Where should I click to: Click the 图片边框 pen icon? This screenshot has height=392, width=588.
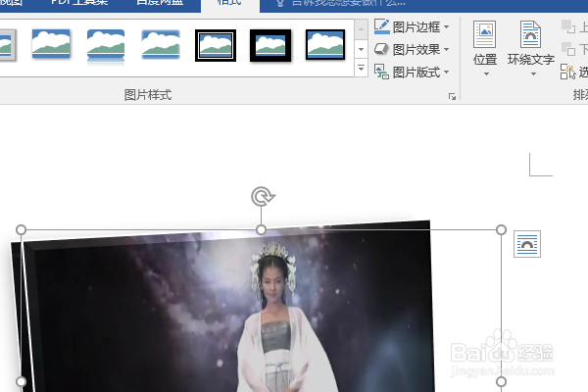coord(382,26)
